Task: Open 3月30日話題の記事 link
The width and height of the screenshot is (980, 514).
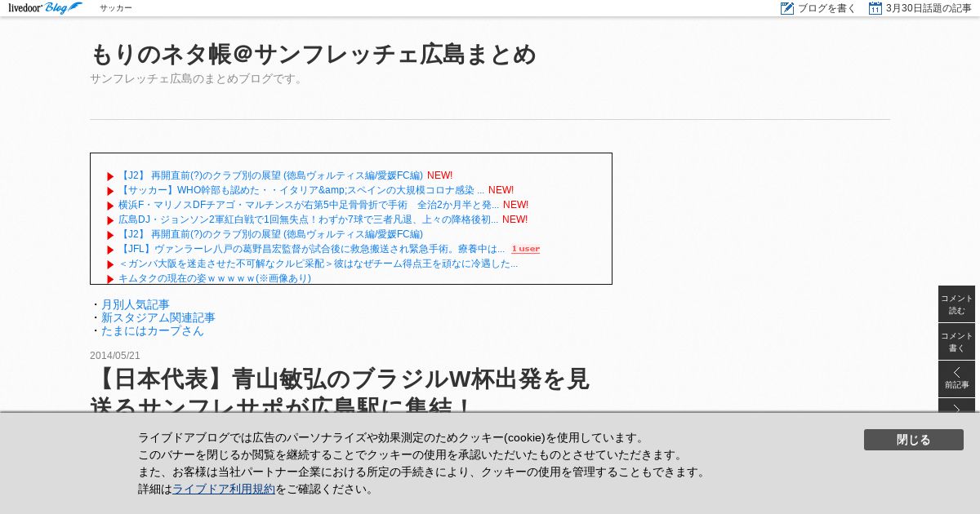Action: [929, 8]
